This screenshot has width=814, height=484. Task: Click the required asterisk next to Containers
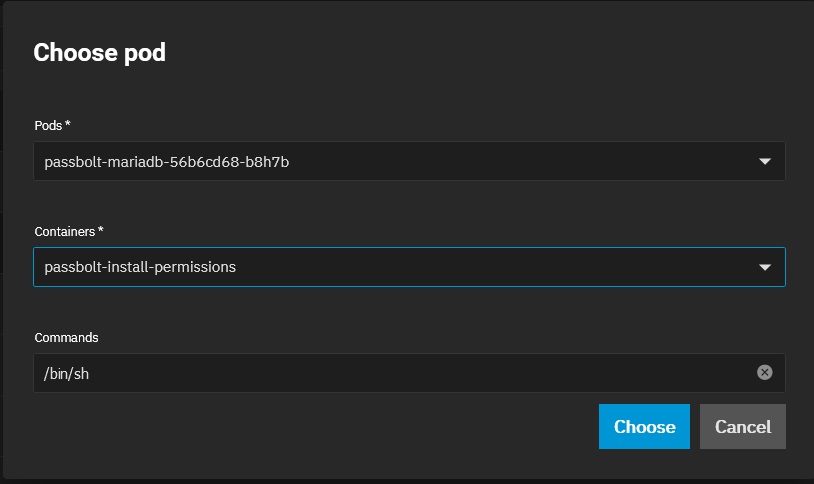coord(101,230)
